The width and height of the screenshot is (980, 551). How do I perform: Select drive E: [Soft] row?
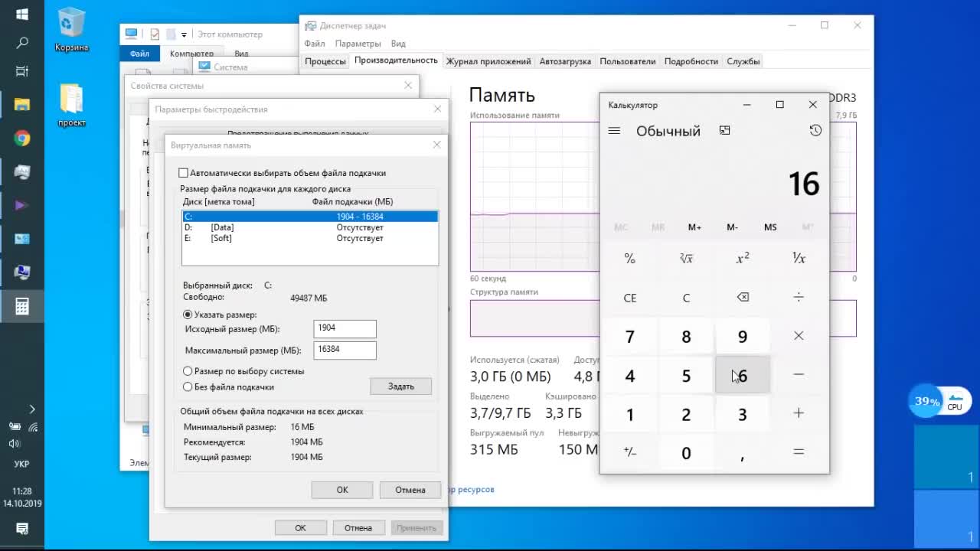(x=310, y=238)
